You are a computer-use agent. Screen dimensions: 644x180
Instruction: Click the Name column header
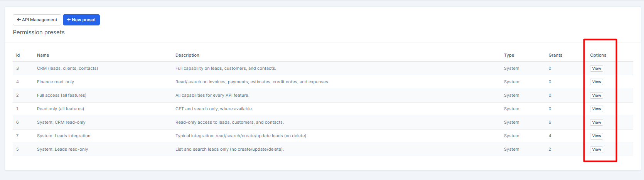tap(43, 55)
